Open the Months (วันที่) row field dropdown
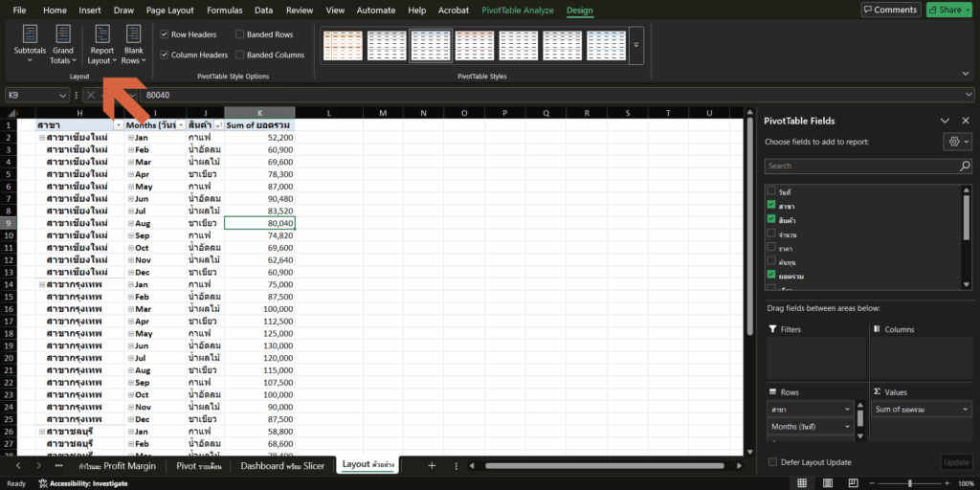The width and height of the screenshot is (980, 490). point(848,426)
